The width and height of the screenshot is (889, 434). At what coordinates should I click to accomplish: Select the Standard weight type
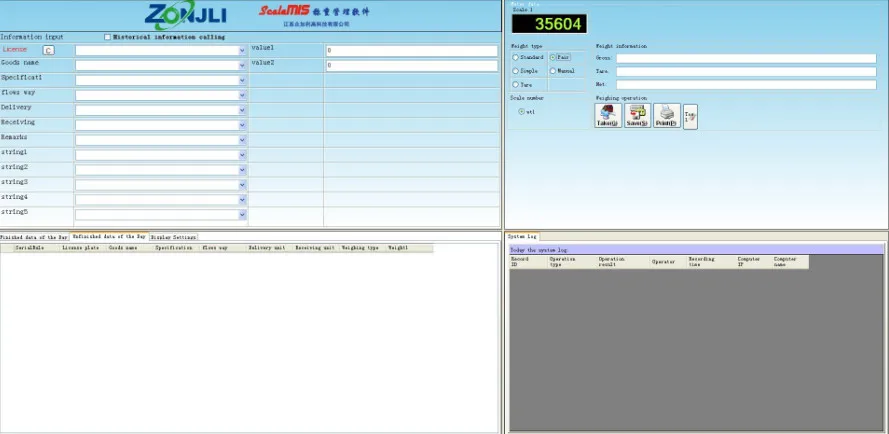coord(516,57)
